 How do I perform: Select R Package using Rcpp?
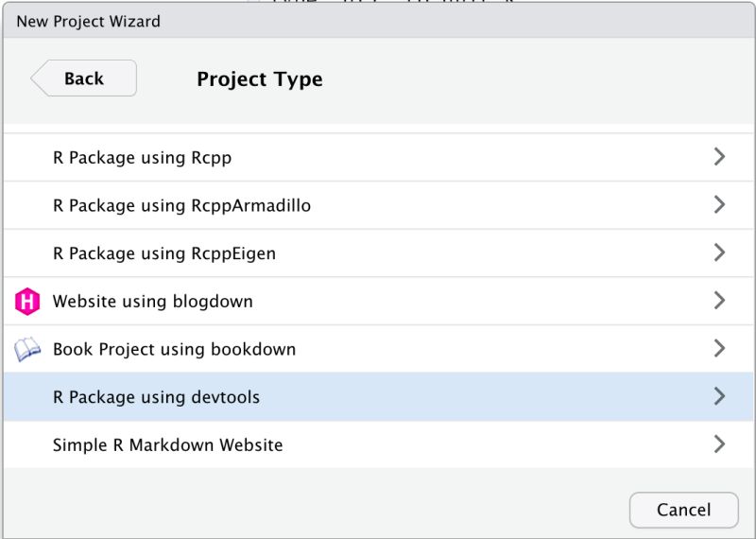point(378,157)
